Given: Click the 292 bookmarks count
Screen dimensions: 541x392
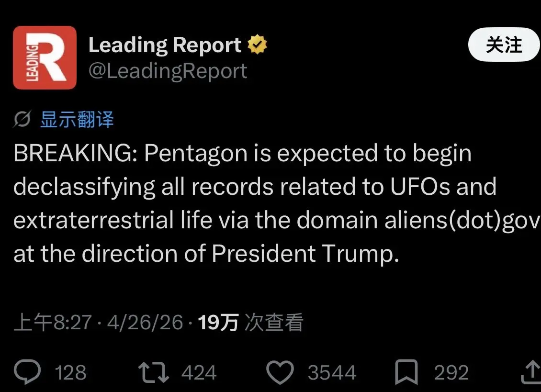Looking at the screenshot, I should (451, 373).
